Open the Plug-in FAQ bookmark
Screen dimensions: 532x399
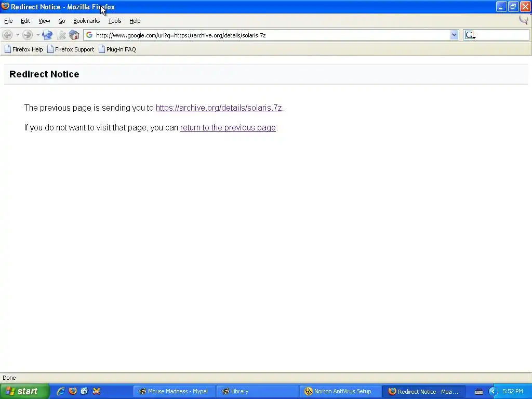coord(117,49)
